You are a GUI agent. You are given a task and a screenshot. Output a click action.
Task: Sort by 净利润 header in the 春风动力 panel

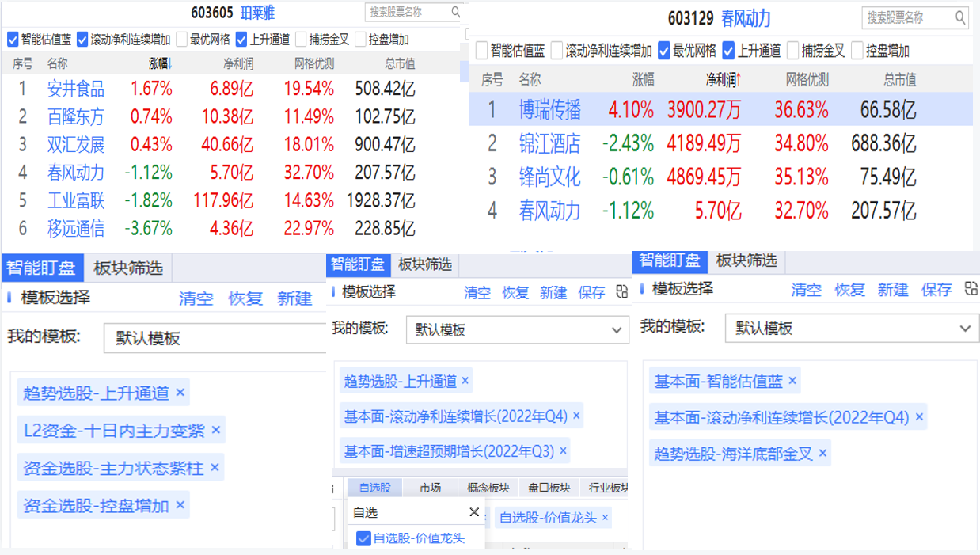coord(723,79)
